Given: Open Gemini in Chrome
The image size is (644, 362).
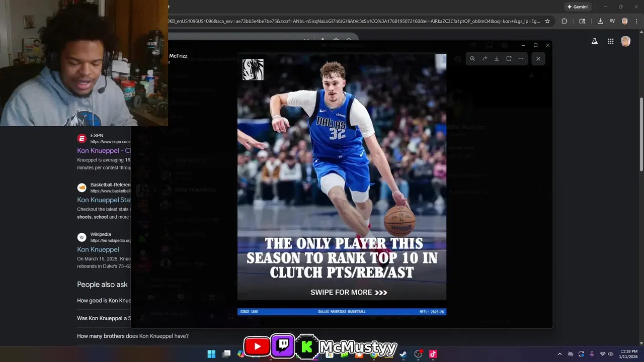Looking at the screenshot, I should tap(578, 7).
